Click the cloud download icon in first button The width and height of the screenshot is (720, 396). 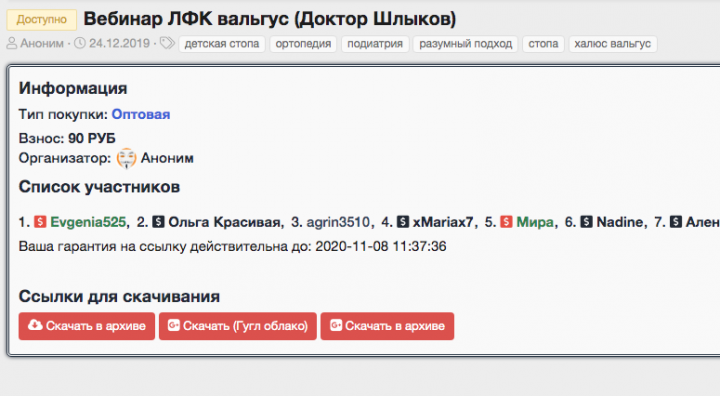pyautogui.click(x=35, y=325)
